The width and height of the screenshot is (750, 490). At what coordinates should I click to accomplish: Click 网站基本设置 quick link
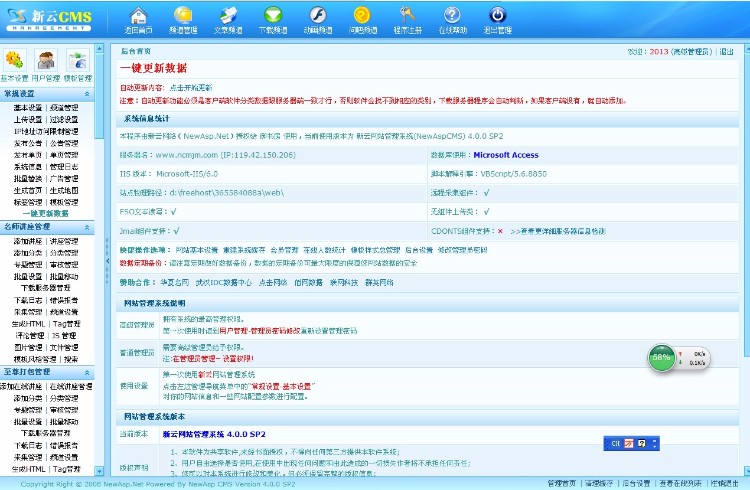pyautogui.click(x=197, y=250)
